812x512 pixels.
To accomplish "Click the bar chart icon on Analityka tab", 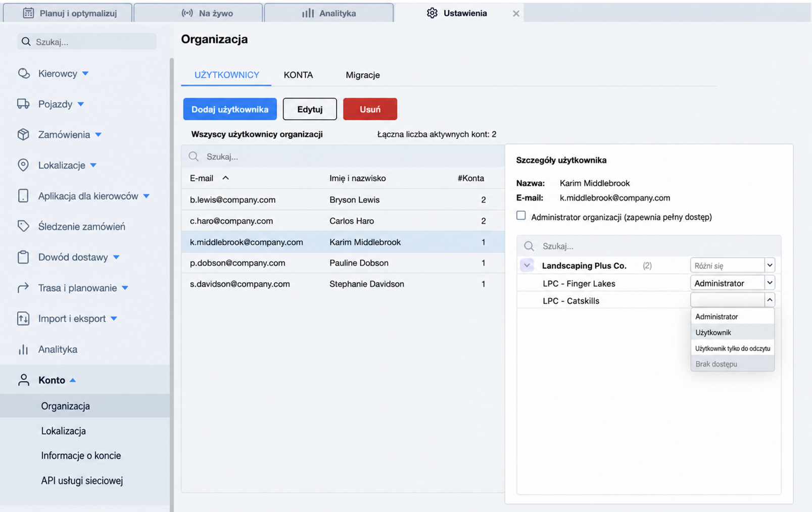I will [308, 13].
